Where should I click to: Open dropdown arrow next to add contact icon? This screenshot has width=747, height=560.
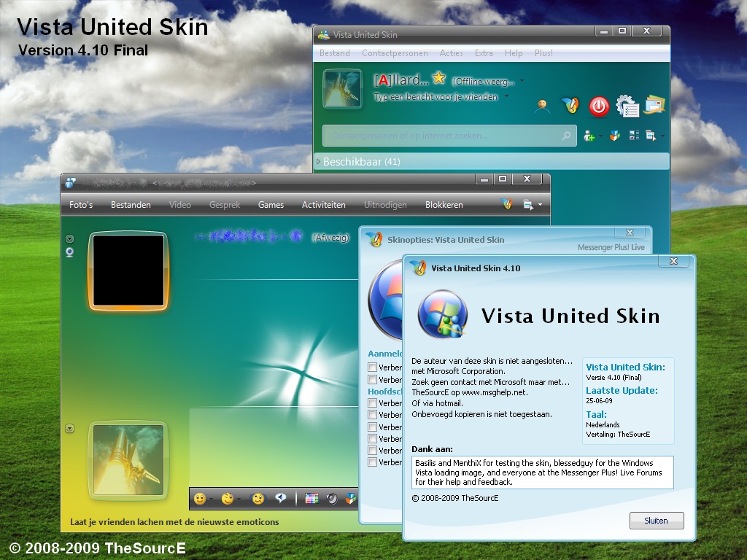pos(600,136)
